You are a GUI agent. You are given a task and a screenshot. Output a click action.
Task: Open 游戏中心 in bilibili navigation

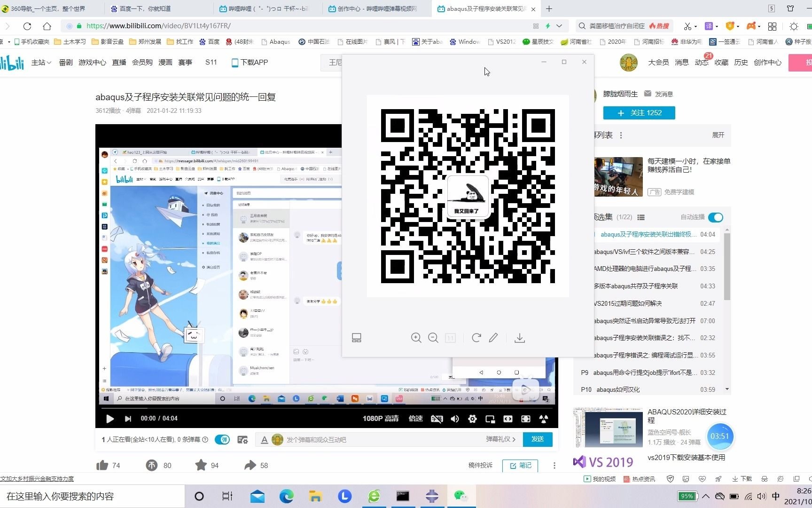click(92, 62)
